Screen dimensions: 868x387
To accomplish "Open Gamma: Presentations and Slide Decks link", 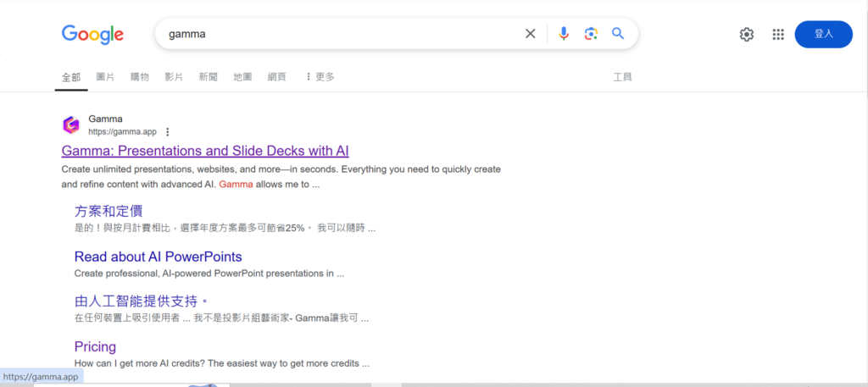I will coord(205,151).
